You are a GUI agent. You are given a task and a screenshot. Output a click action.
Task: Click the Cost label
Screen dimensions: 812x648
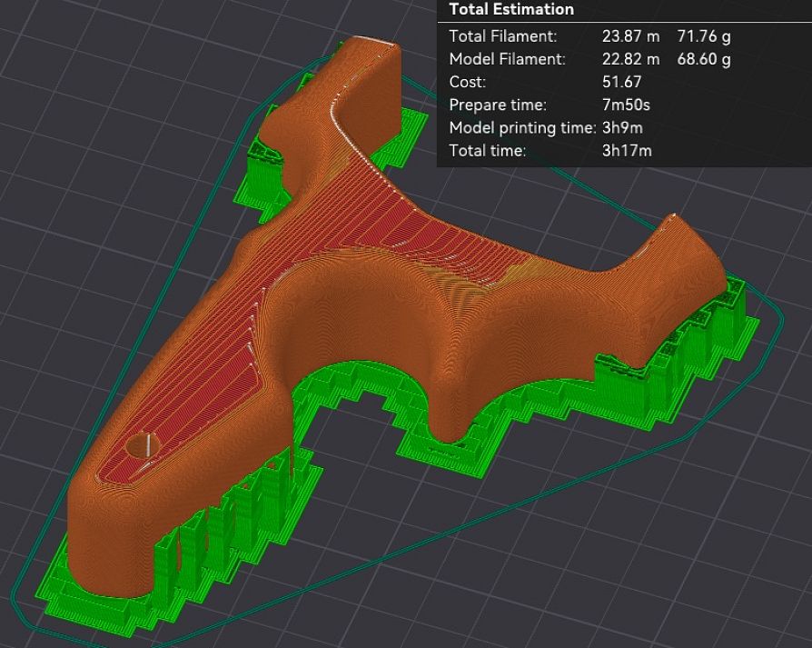(468, 82)
